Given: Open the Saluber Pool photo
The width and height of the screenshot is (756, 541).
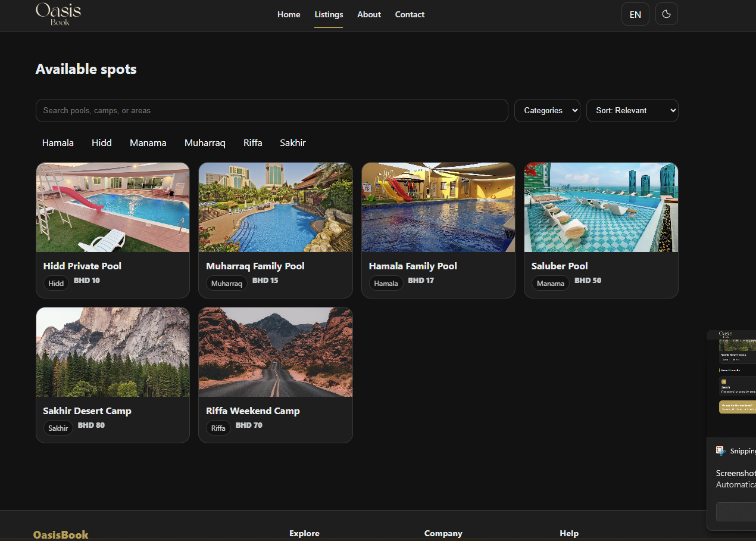Looking at the screenshot, I should 601,207.
